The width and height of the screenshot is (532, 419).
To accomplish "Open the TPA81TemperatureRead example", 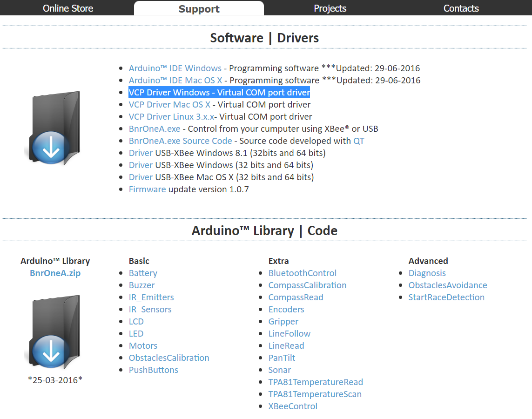I will tap(316, 382).
